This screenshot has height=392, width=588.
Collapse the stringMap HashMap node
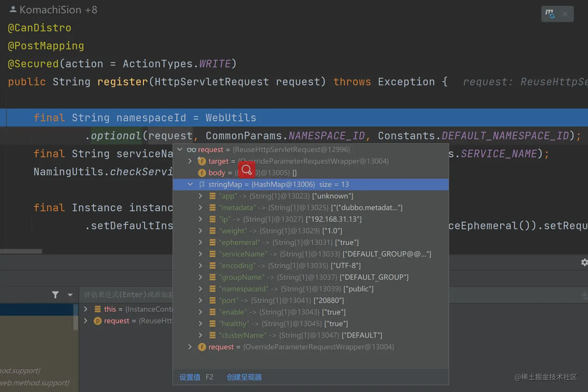tap(190, 185)
